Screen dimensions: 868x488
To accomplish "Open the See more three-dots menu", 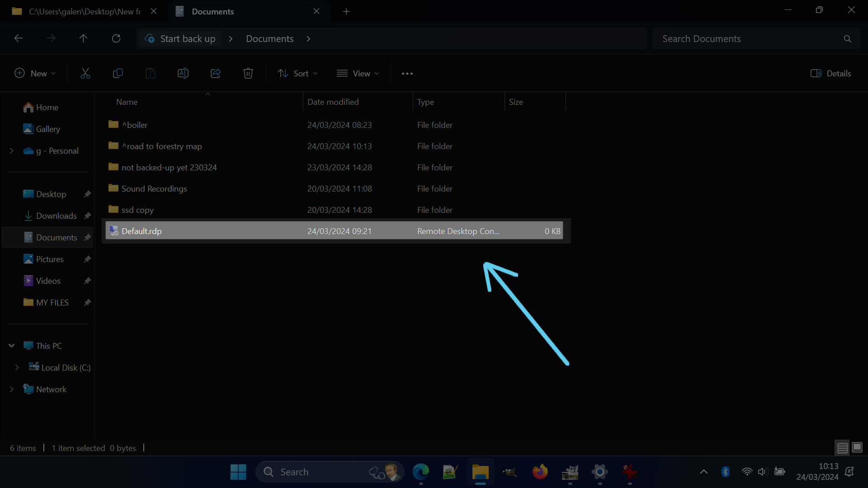I will [407, 74].
